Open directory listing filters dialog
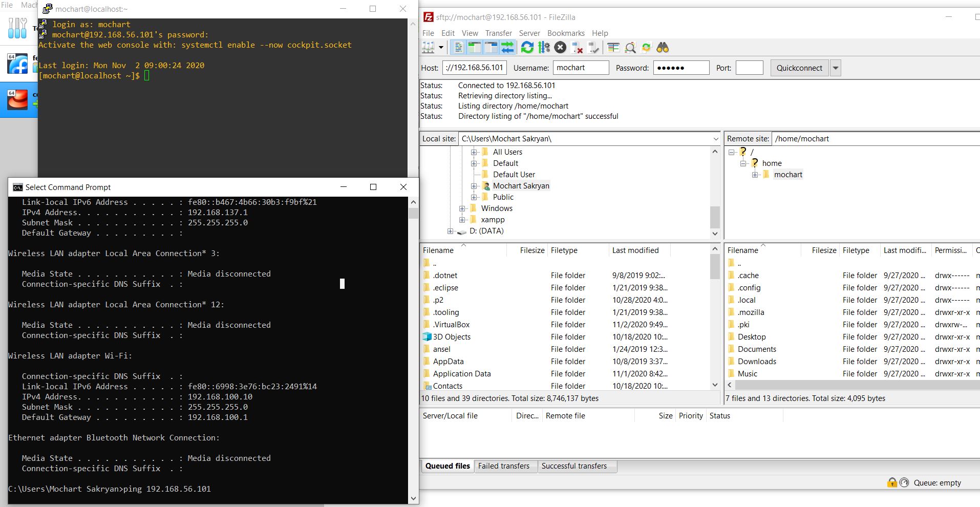Image resolution: width=980 pixels, height=507 pixels. [613, 48]
